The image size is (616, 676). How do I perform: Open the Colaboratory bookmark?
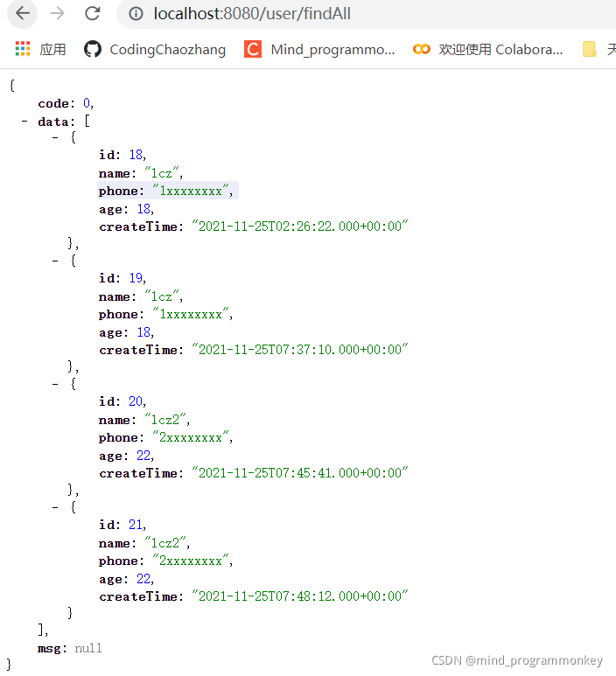coord(488,50)
